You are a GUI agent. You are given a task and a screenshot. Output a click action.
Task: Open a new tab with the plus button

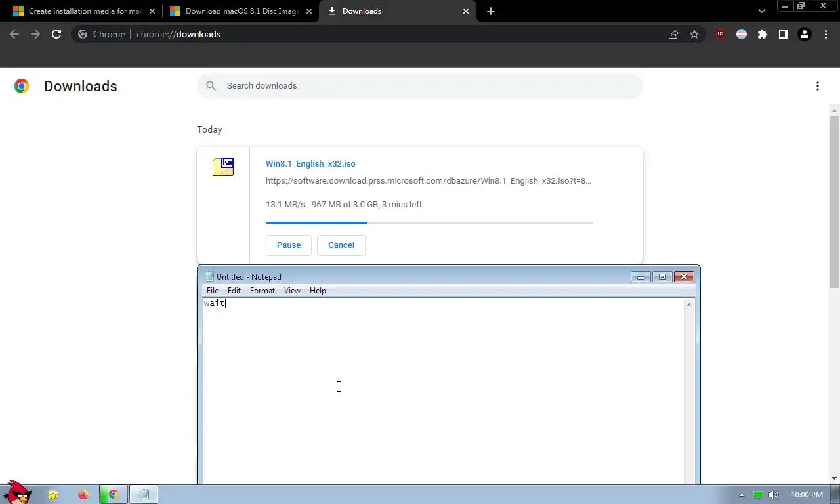(x=491, y=11)
